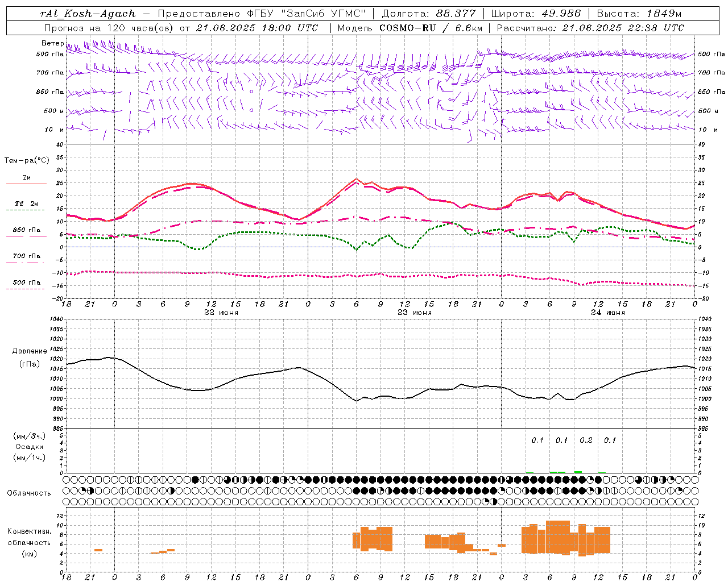Click the (гПа) unit label under Давление
728x582 pixels.
coord(30,364)
